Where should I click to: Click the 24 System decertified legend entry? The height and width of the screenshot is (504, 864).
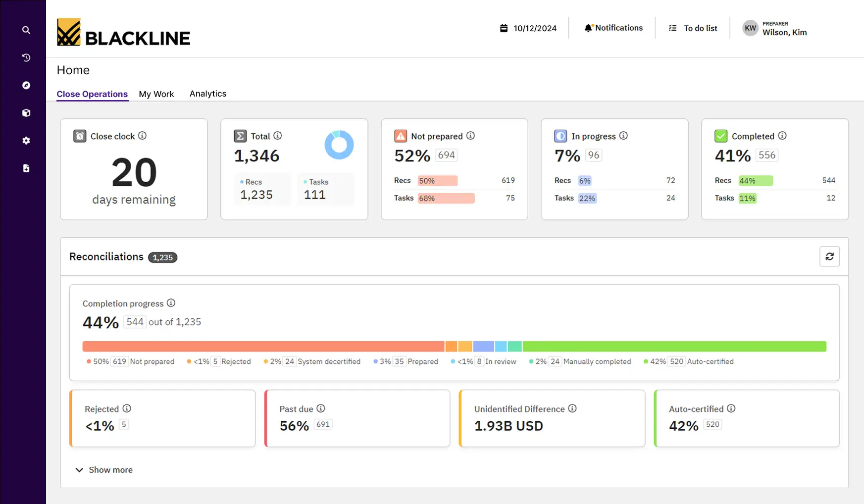[312, 361]
